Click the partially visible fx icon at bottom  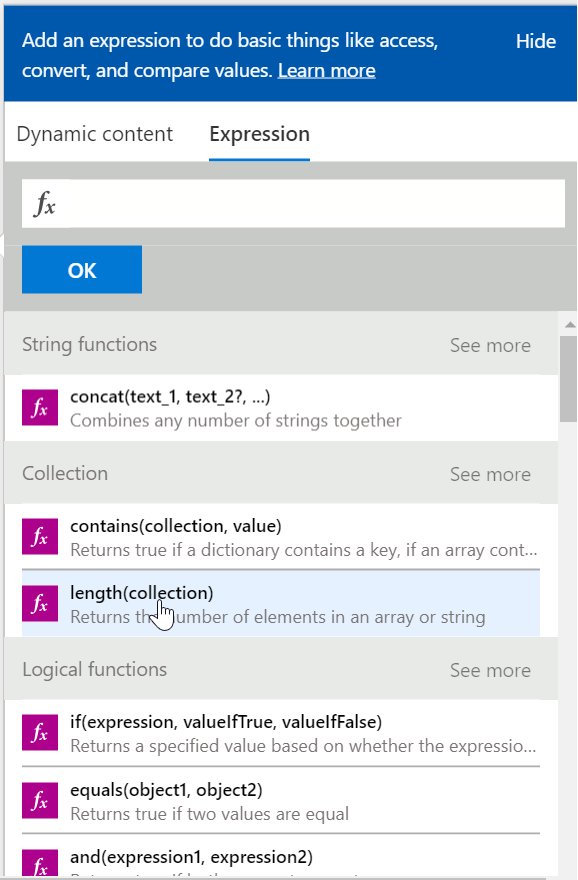click(40, 864)
